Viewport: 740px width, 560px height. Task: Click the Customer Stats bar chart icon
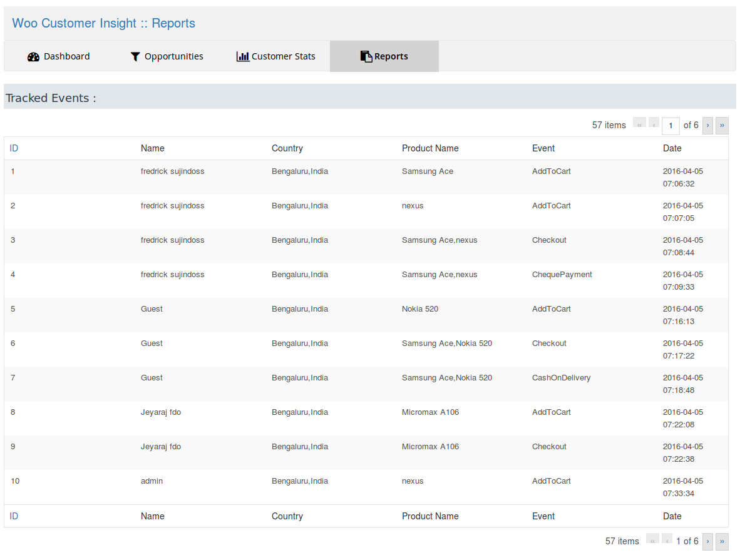[243, 56]
